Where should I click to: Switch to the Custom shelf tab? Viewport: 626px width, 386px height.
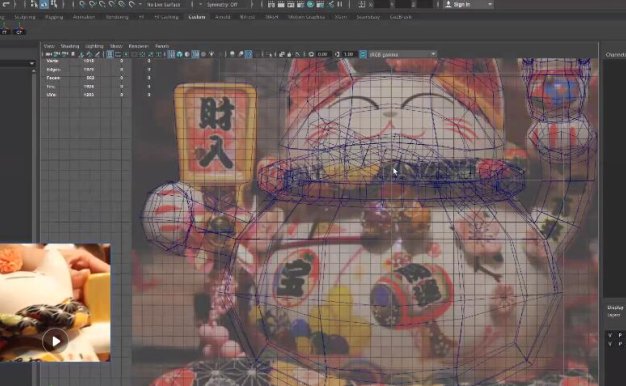pos(197,17)
